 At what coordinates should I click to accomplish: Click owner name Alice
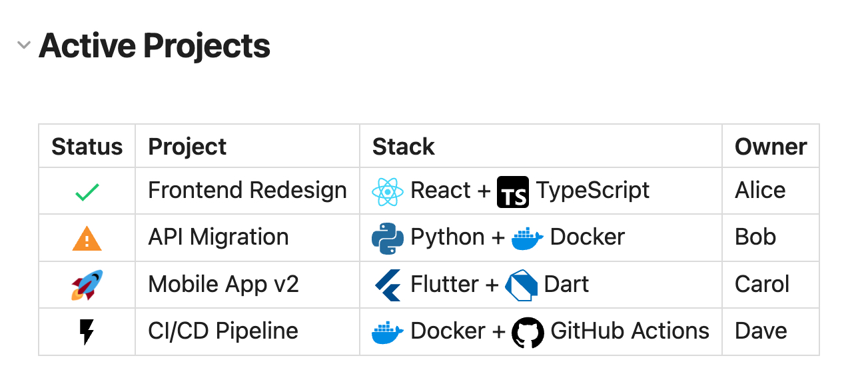click(x=760, y=191)
